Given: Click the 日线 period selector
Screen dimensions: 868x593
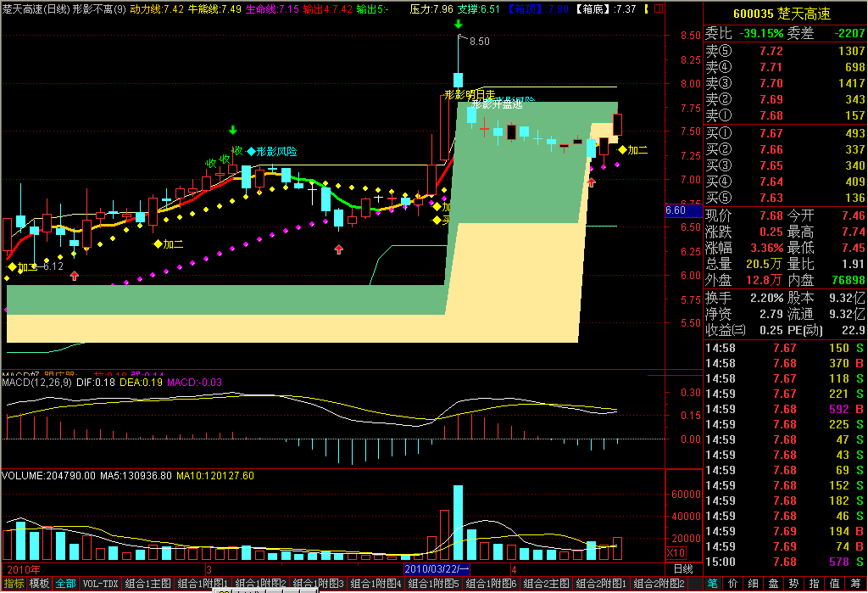Looking at the screenshot, I should pyautogui.click(x=682, y=568).
